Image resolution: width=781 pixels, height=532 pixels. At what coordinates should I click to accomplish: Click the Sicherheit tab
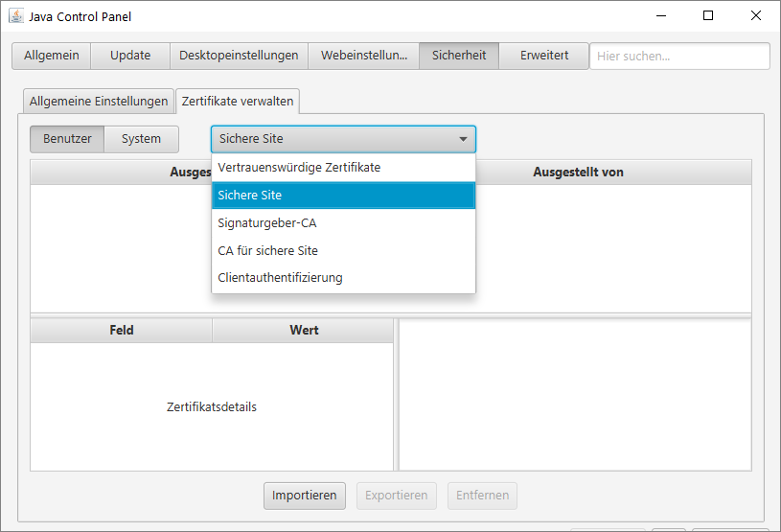pyautogui.click(x=459, y=56)
